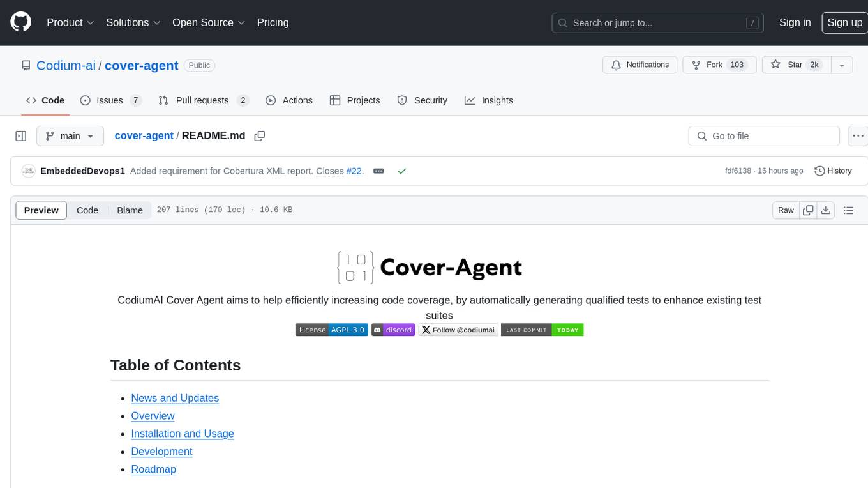Focus the Go to file field
Image resolution: width=868 pixels, height=488 pixels.
764,136
